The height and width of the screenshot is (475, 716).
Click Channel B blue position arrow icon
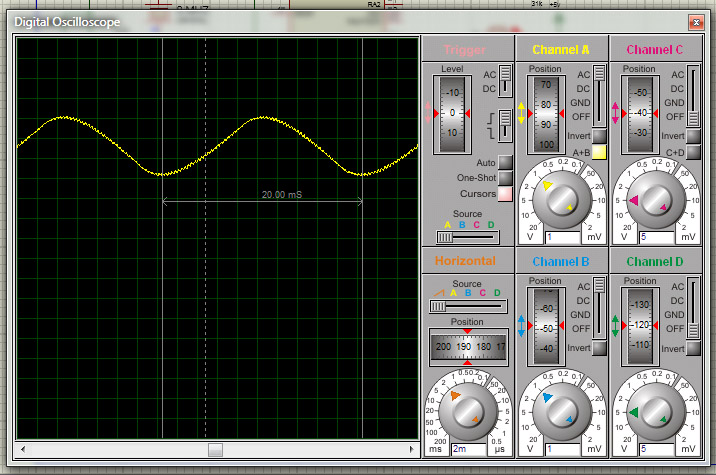[521, 326]
